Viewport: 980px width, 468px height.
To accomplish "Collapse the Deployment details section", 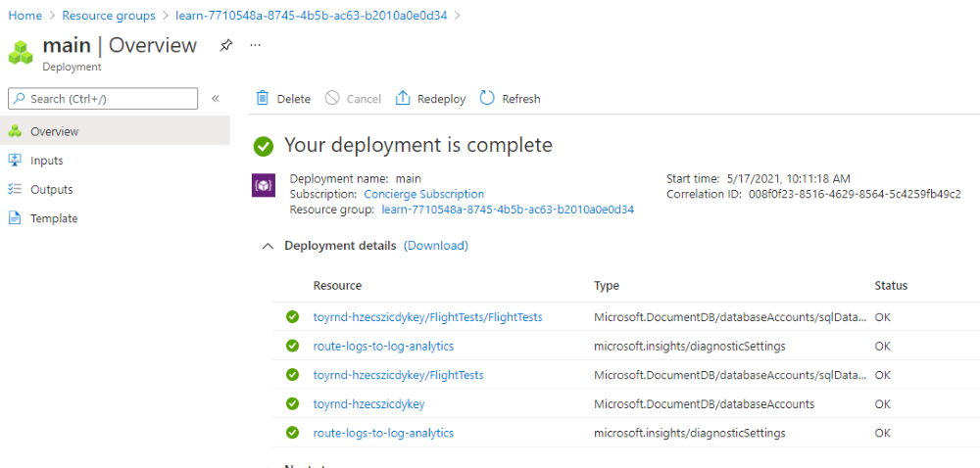I will (269, 246).
